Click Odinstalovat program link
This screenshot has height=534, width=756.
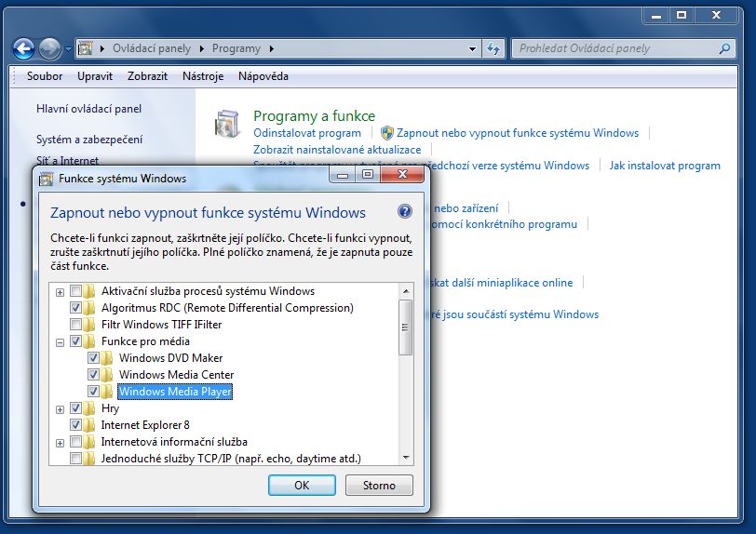point(307,133)
